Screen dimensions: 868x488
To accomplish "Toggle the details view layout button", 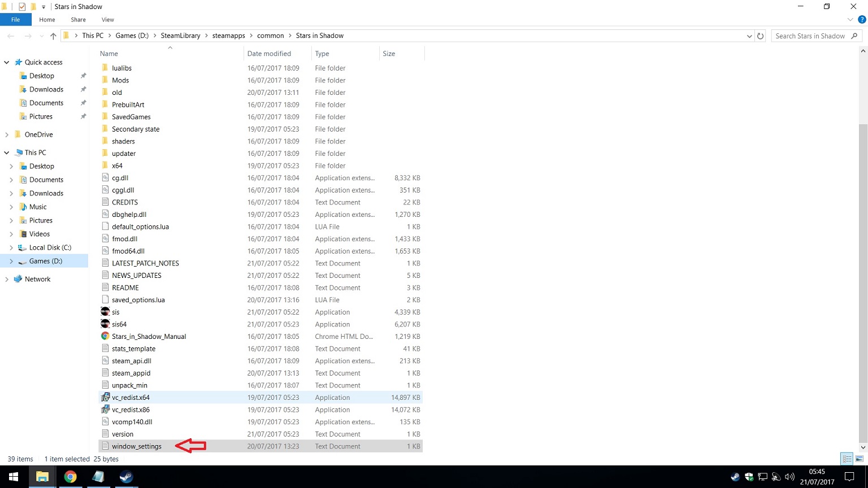I will pos(847,459).
